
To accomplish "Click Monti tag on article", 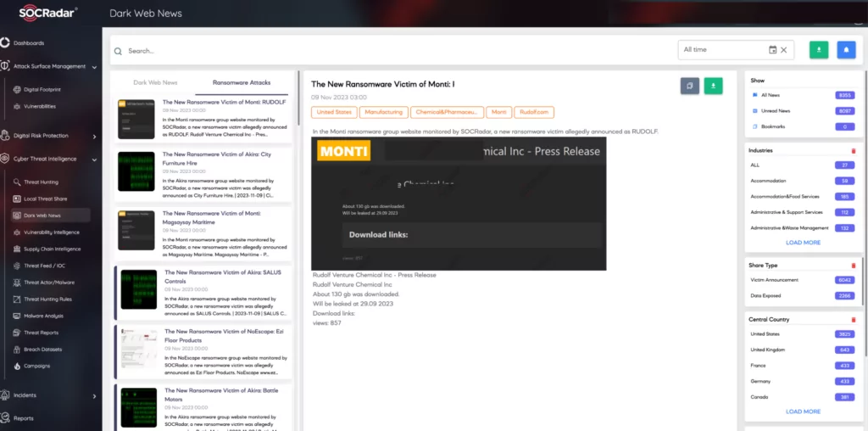I will click(498, 112).
